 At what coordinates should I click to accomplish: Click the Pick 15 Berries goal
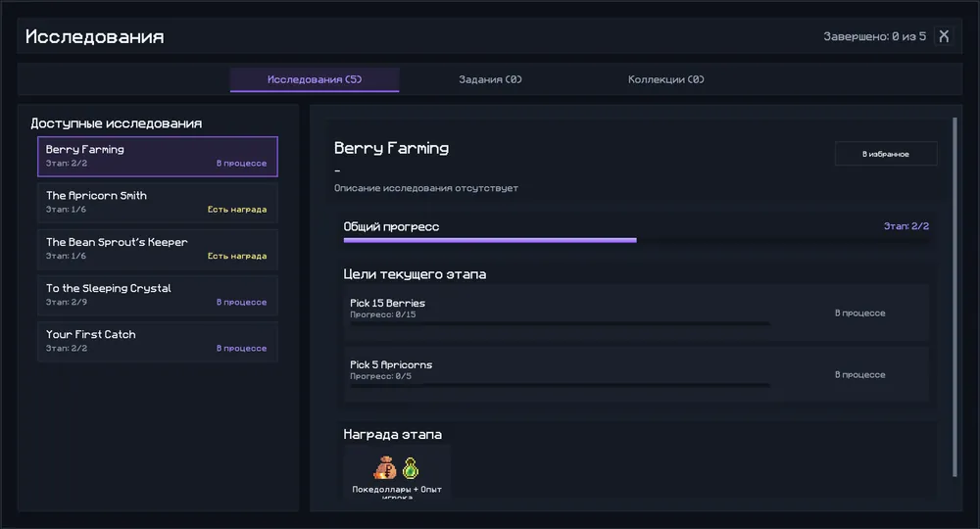coord(636,313)
